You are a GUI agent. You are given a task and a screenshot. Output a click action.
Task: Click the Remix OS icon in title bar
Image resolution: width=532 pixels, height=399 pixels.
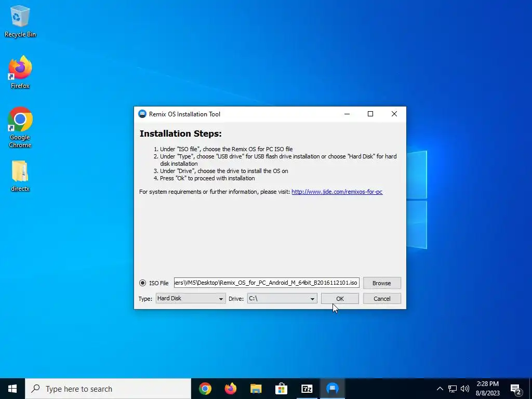point(142,114)
